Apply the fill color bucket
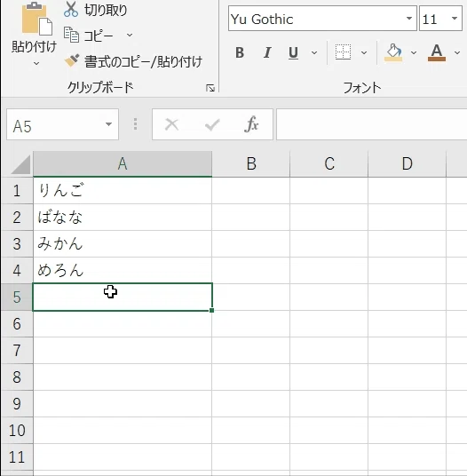 click(393, 52)
